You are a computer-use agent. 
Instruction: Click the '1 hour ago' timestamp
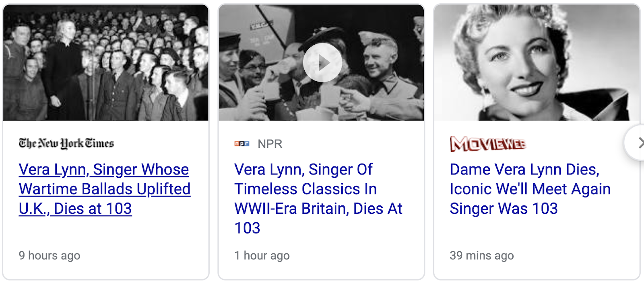coord(262,256)
